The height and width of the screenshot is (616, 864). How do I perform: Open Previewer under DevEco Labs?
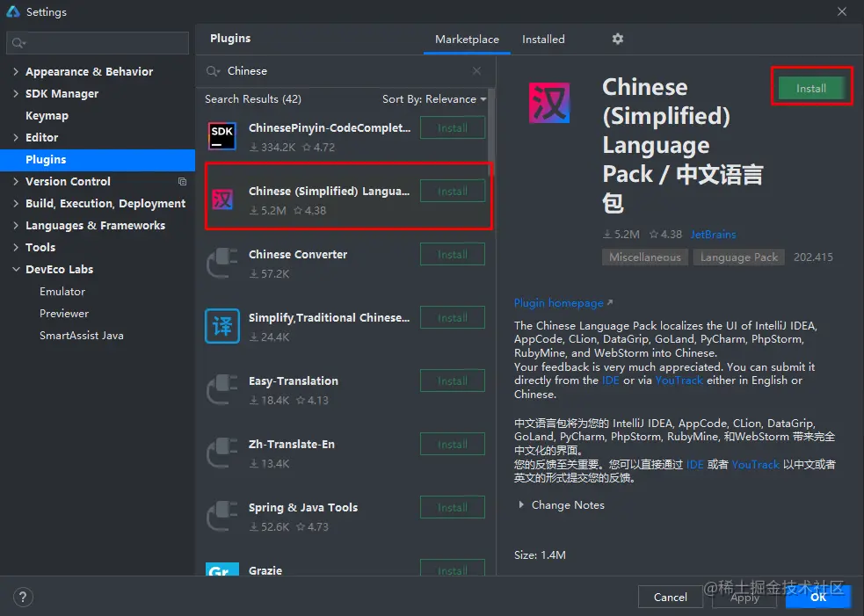64,314
